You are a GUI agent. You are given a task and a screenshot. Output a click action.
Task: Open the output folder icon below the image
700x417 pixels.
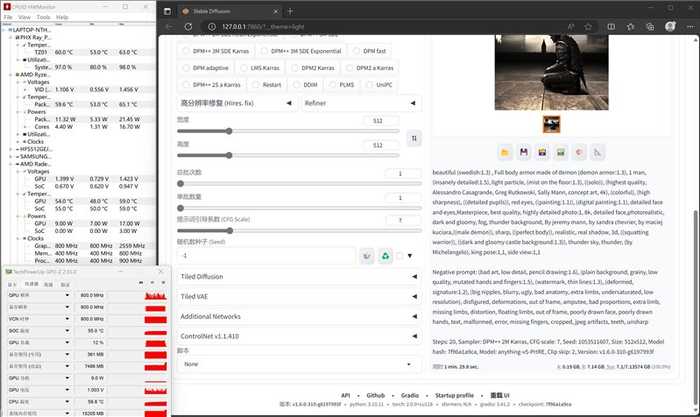pos(506,151)
